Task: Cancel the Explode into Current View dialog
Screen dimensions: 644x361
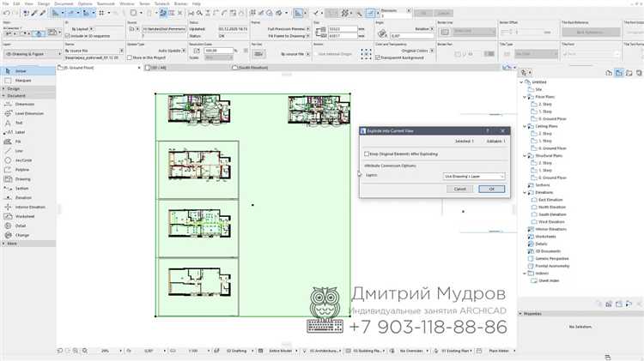Action: pos(460,190)
